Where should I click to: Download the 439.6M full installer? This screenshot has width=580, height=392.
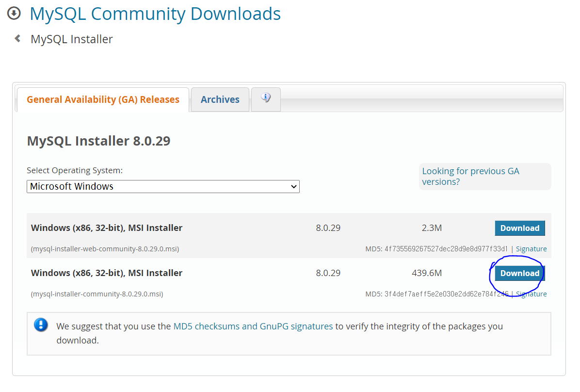(x=520, y=273)
